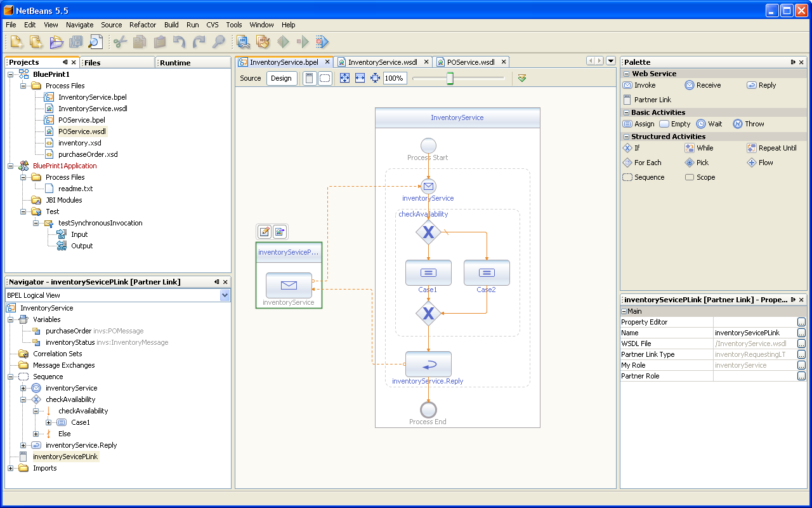Toggle the Design view button
Screen dimensions: 812x508
click(281, 78)
